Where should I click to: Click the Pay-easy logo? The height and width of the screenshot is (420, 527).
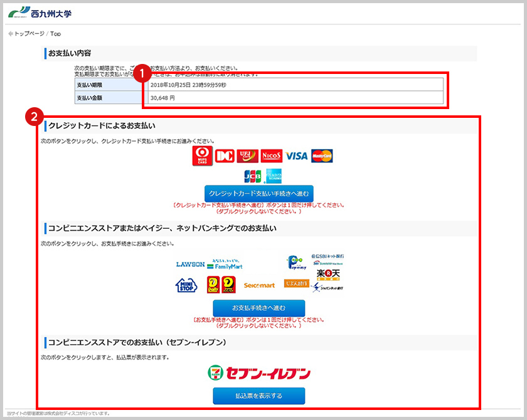click(297, 263)
